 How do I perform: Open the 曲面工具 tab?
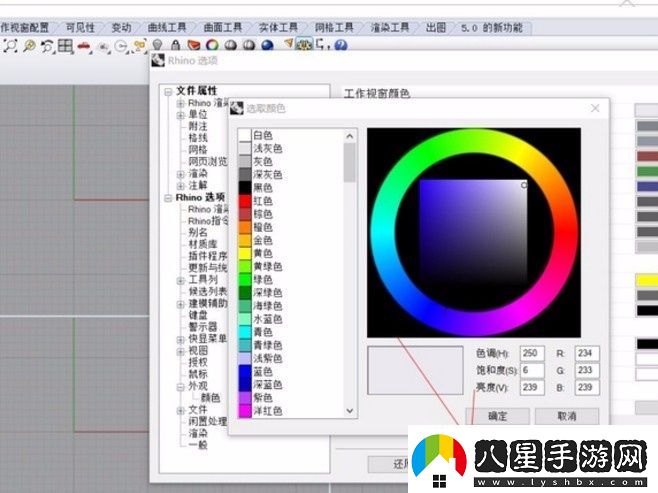tap(223, 28)
